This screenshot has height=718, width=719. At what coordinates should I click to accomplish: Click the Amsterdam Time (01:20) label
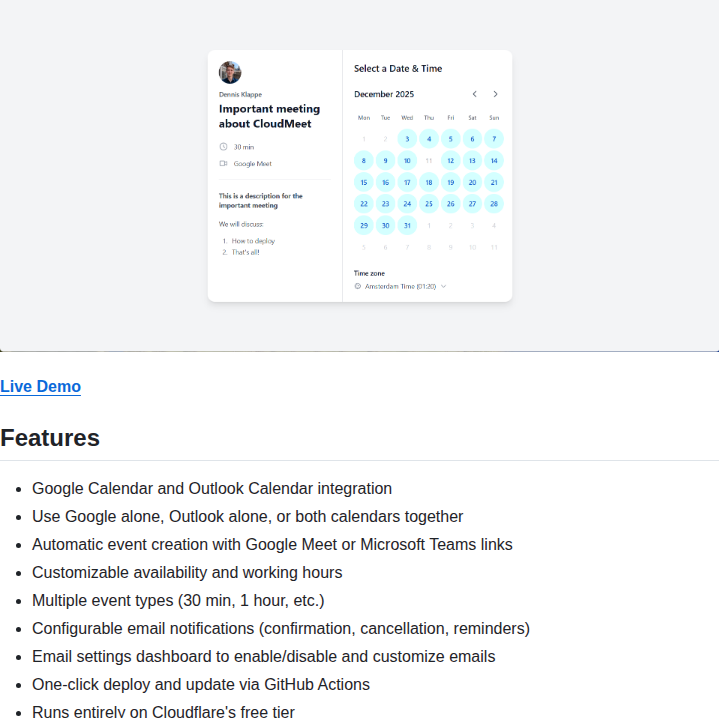pos(400,286)
